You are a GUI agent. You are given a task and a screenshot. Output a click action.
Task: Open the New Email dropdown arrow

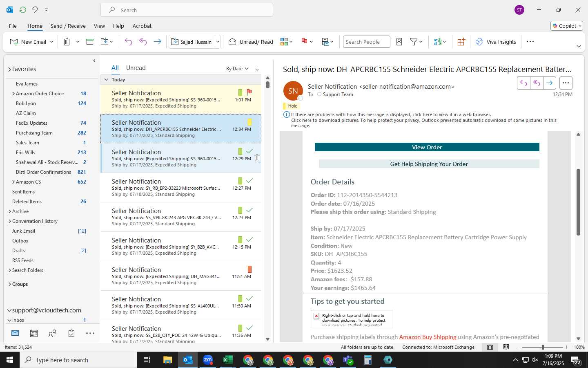51,42
